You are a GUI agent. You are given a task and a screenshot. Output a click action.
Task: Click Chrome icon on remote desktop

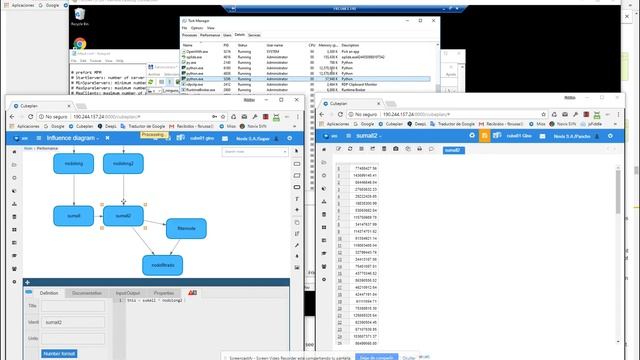[80, 43]
